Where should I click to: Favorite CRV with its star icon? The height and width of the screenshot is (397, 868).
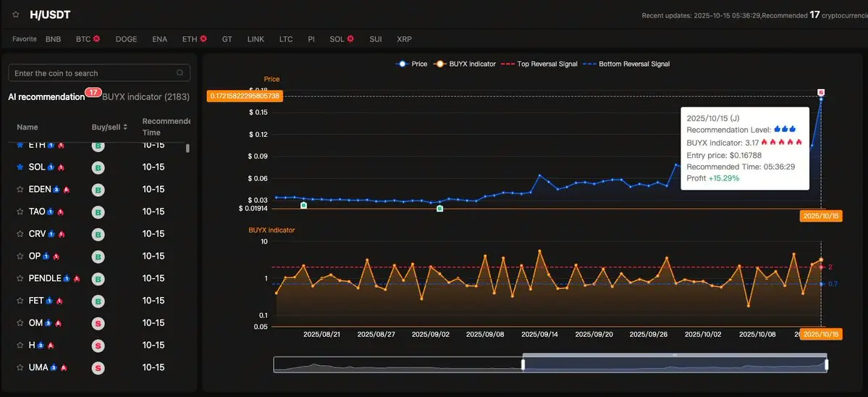(20, 234)
